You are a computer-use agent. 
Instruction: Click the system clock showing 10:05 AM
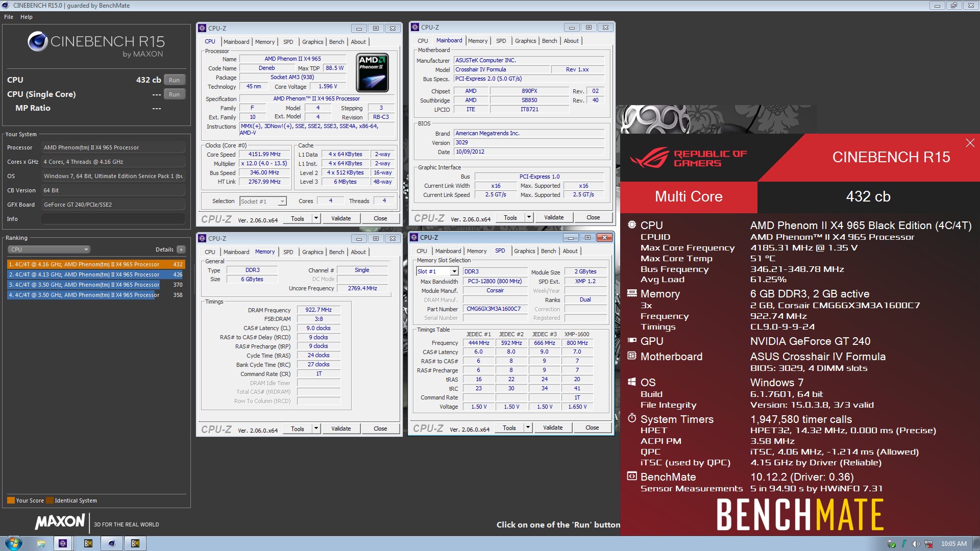click(x=953, y=544)
